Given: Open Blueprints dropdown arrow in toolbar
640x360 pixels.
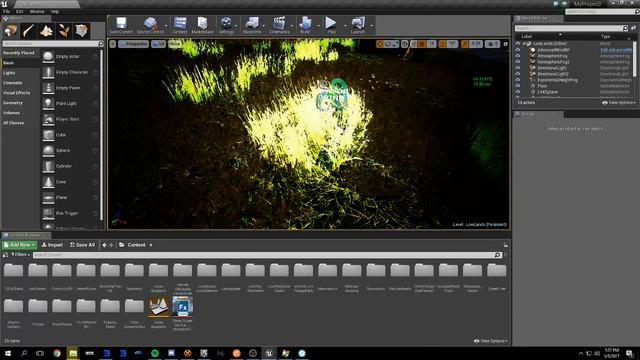Looking at the screenshot, I should click(264, 26).
